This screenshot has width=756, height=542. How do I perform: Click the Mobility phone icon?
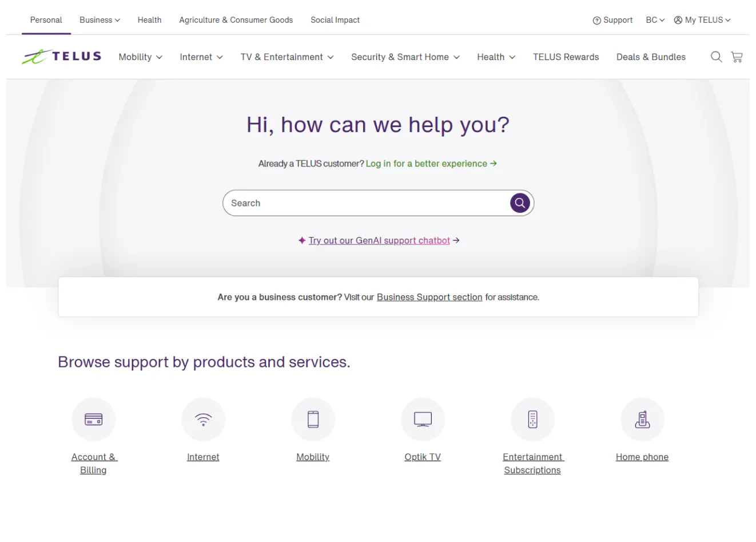[313, 420]
